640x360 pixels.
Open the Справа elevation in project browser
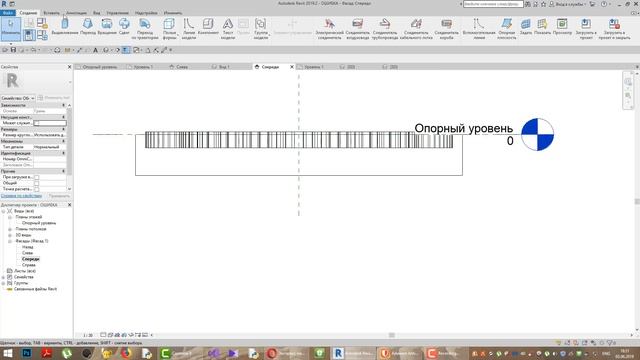29,265
